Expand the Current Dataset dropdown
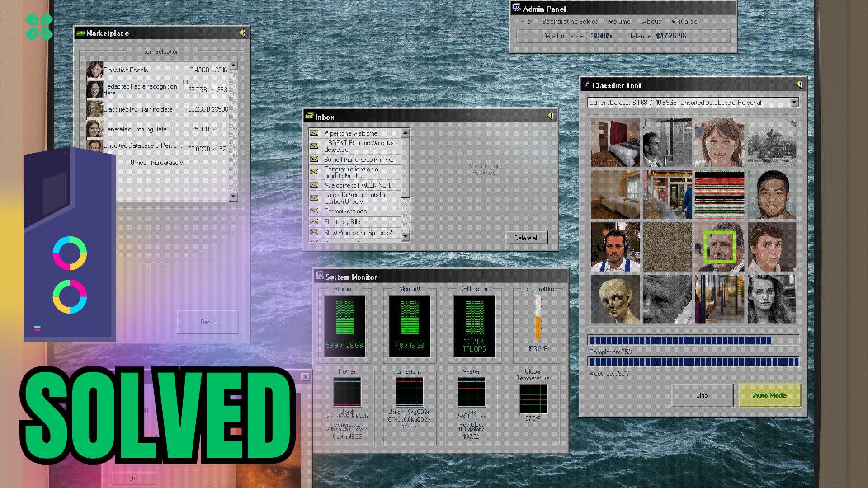 coord(794,103)
